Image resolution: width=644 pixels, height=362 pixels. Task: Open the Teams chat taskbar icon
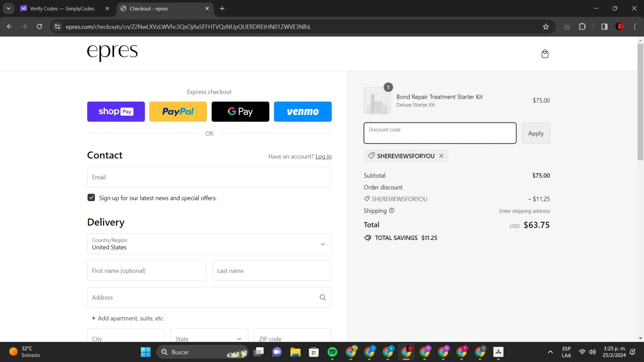[277, 352]
